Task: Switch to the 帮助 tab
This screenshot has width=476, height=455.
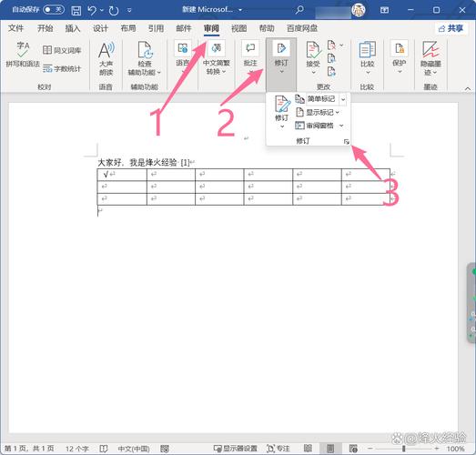Action: (x=267, y=28)
